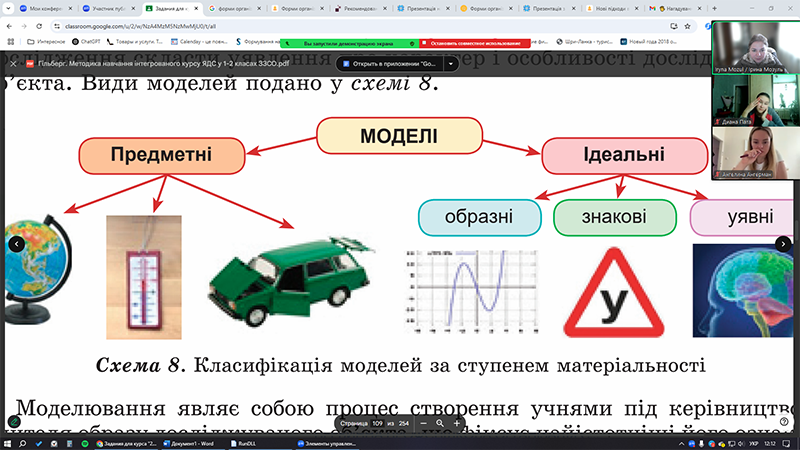Click the УКР keyboard language indicator
The width and height of the screenshot is (800, 450).
click(x=754, y=444)
